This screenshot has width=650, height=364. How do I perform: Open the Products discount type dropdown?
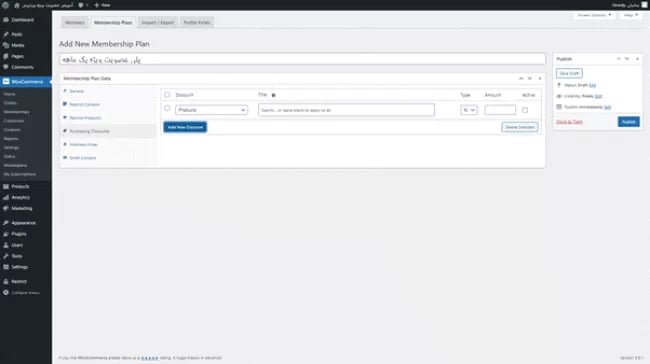[211, 110]
